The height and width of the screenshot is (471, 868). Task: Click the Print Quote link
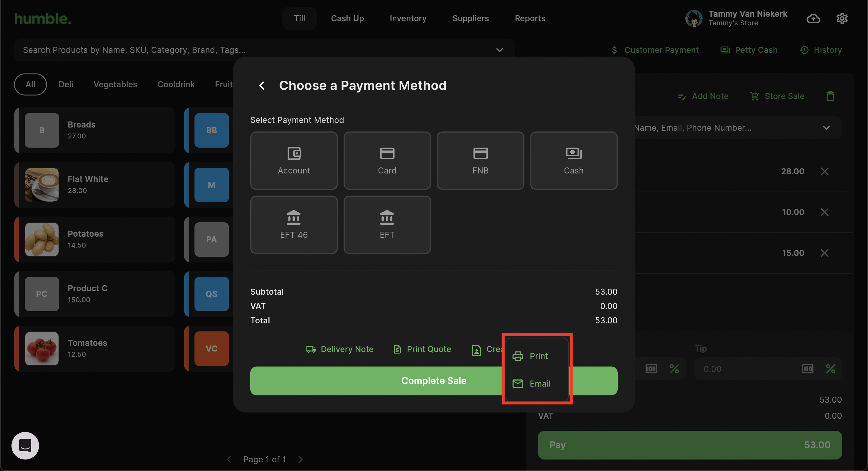[422, 349]
